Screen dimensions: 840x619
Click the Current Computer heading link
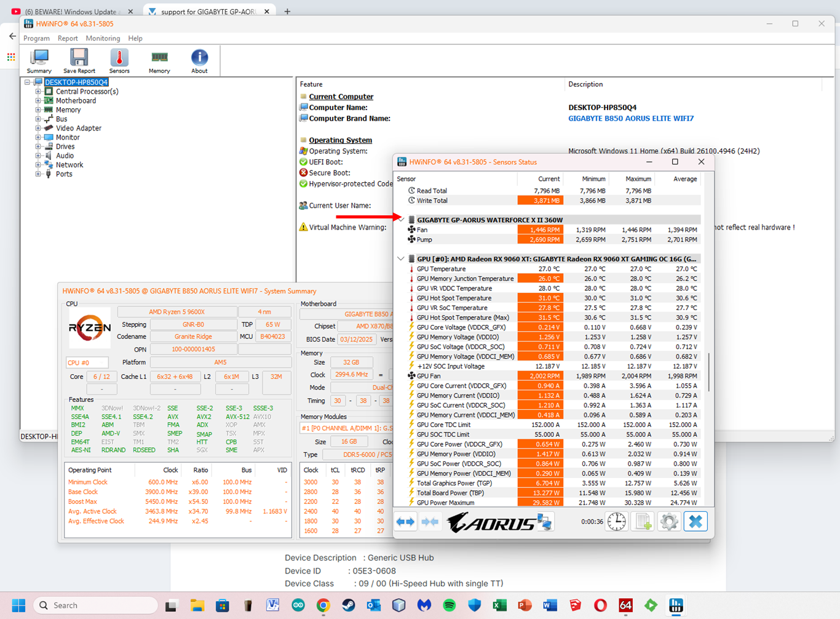point(341,97)
